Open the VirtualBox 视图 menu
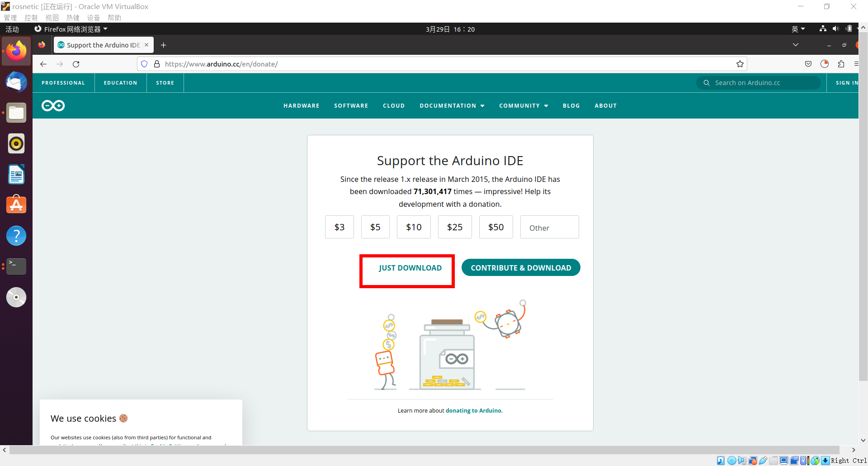This screenshot has height=466, width=868. [x=52, y=18]
